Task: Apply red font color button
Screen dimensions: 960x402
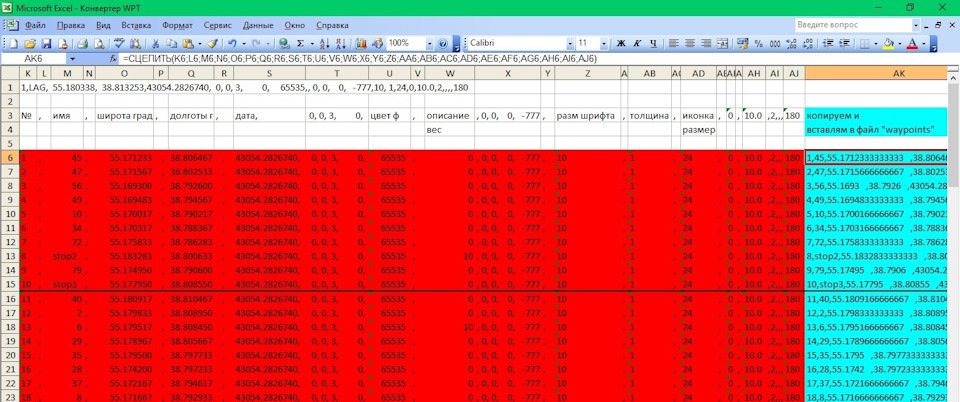Action: click(912, 43)
